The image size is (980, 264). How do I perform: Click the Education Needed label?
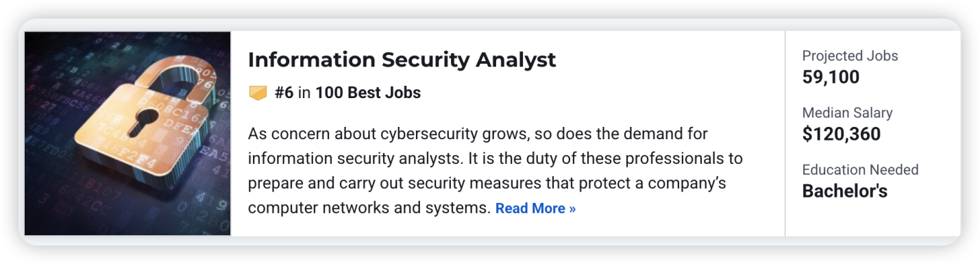click(861, 170)
